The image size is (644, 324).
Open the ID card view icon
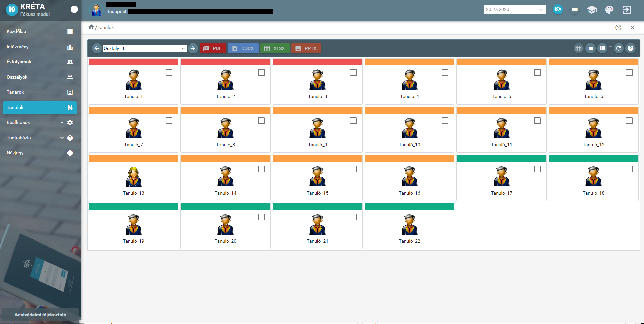click(x=575, y=9)
